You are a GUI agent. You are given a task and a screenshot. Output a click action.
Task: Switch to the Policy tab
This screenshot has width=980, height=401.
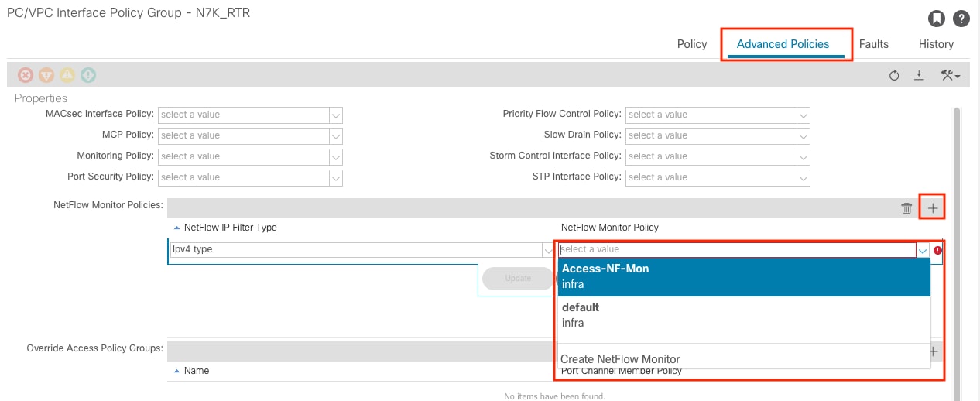pyautogui.click(x=692, y=44)
